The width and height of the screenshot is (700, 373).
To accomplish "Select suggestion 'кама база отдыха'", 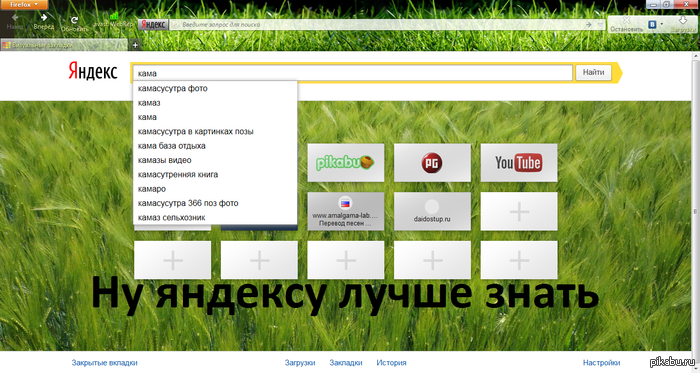I will (215, 145).
